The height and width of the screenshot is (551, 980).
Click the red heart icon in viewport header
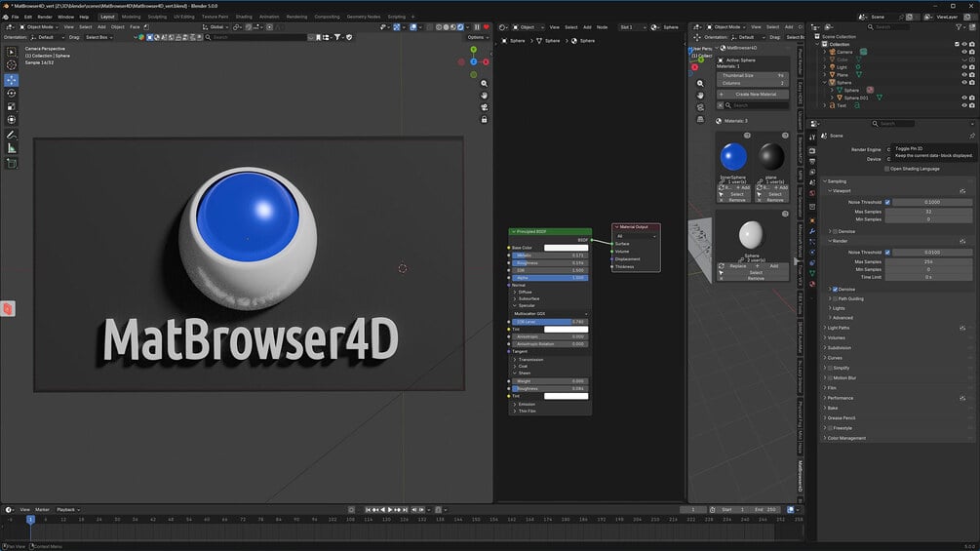487,27
